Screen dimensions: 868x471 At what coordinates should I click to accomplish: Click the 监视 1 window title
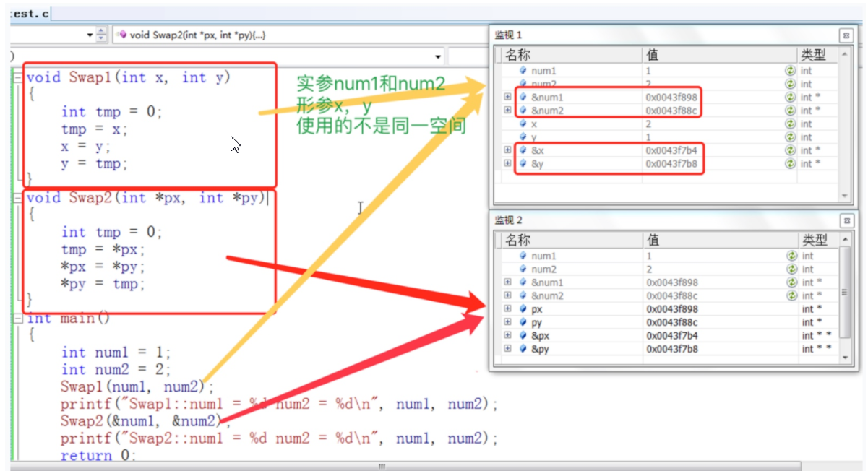pos(508,35)
